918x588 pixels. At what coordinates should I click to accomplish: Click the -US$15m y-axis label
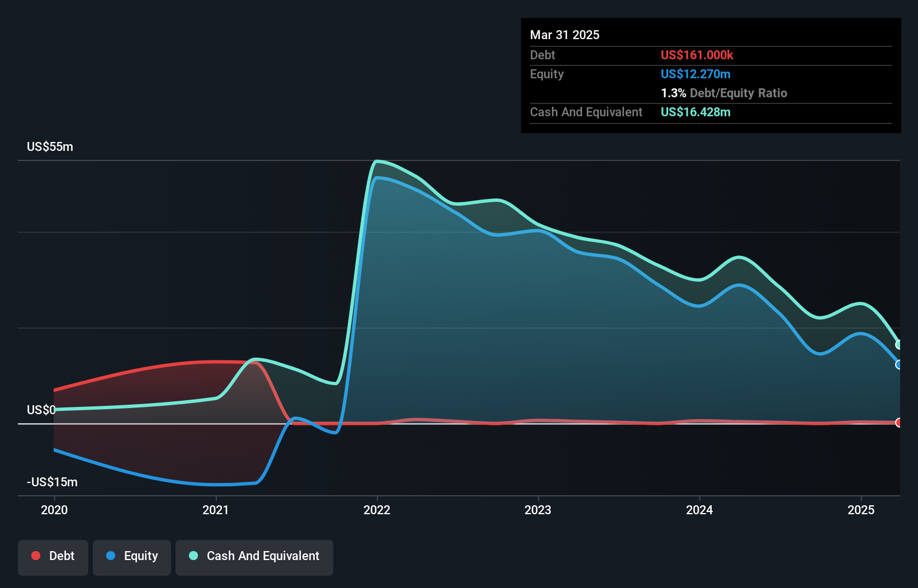pos(52,482)
